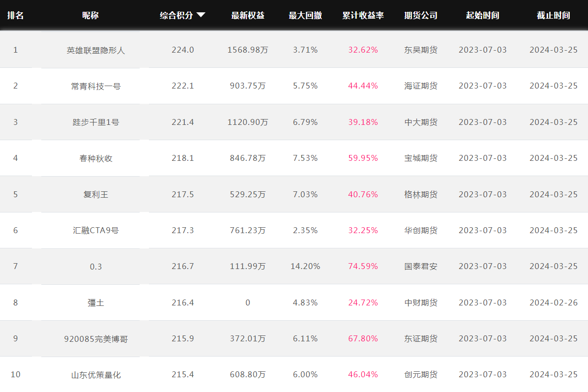Click the 昵称 column header

coord(90,15)
